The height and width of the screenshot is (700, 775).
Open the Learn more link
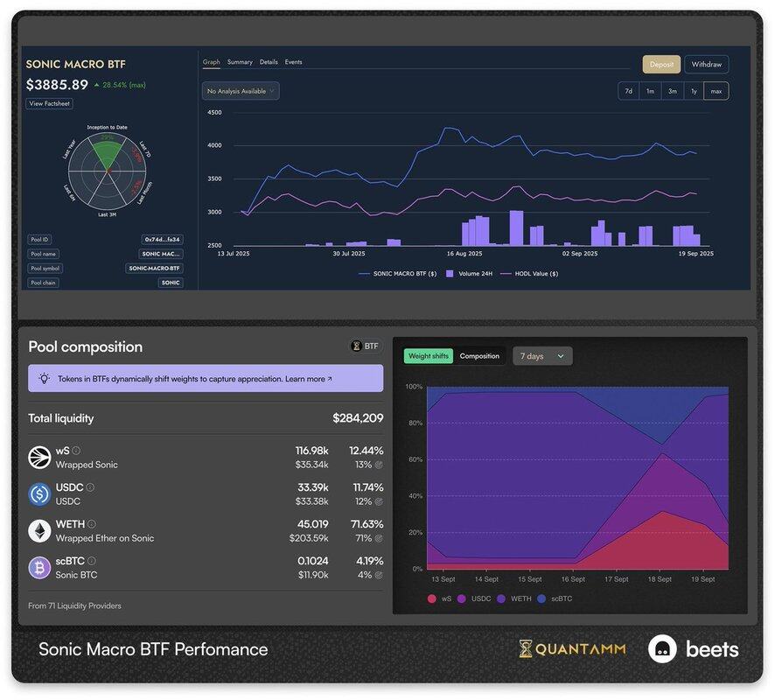309,379
